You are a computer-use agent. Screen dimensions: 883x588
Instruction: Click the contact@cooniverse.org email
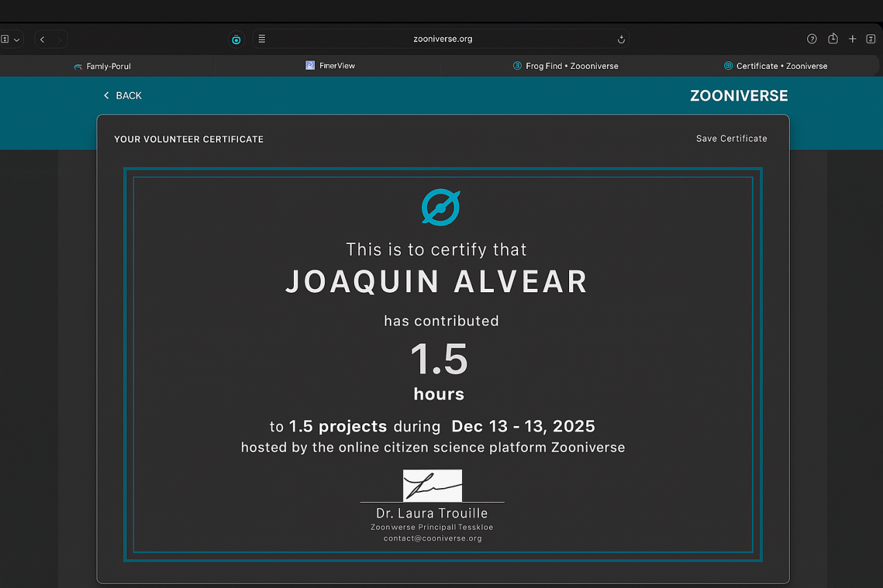click(x=433, y=538)
